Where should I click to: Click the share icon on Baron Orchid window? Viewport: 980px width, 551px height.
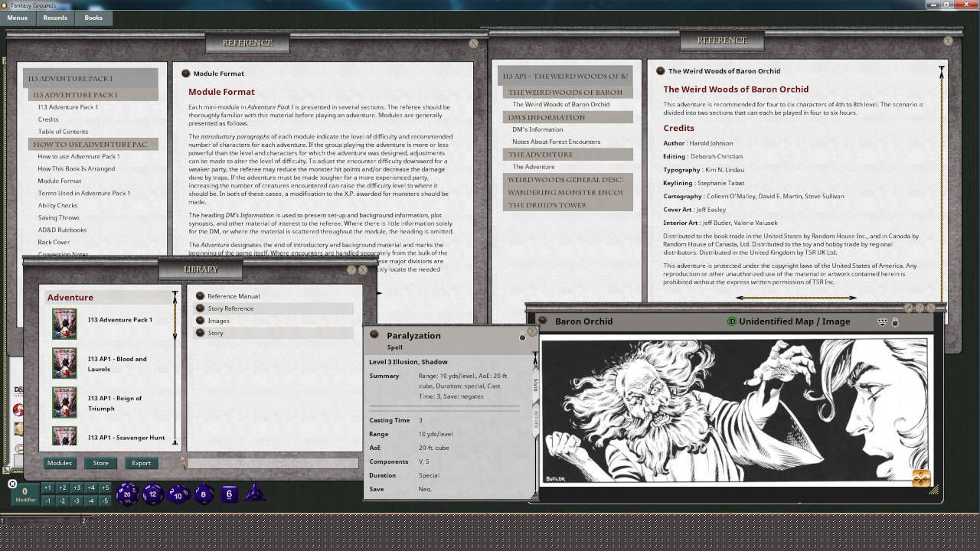882,322
